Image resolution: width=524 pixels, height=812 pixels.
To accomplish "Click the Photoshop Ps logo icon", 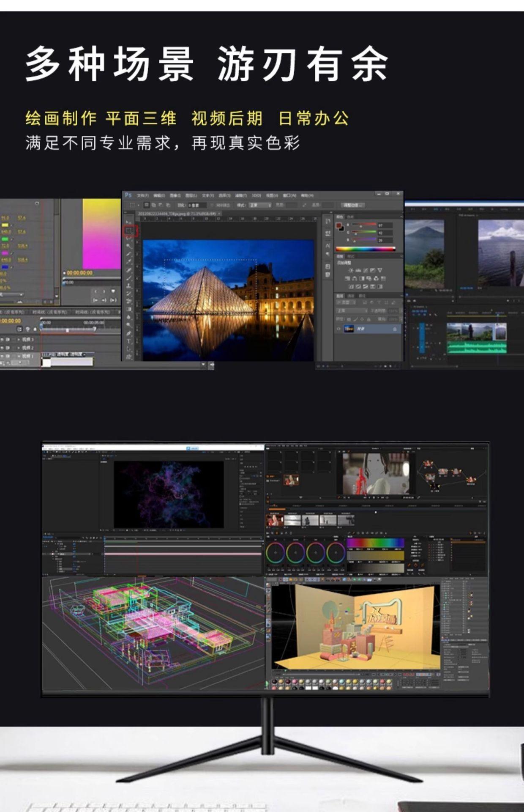I will 128,195.
